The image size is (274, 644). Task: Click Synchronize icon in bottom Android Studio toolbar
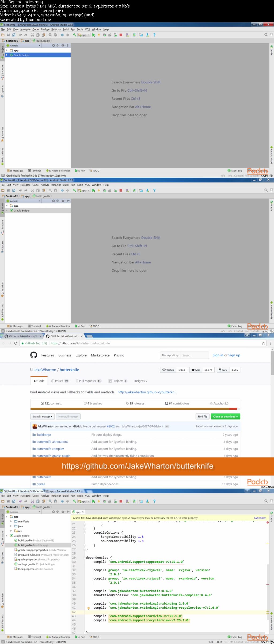(x=14, y=501)
